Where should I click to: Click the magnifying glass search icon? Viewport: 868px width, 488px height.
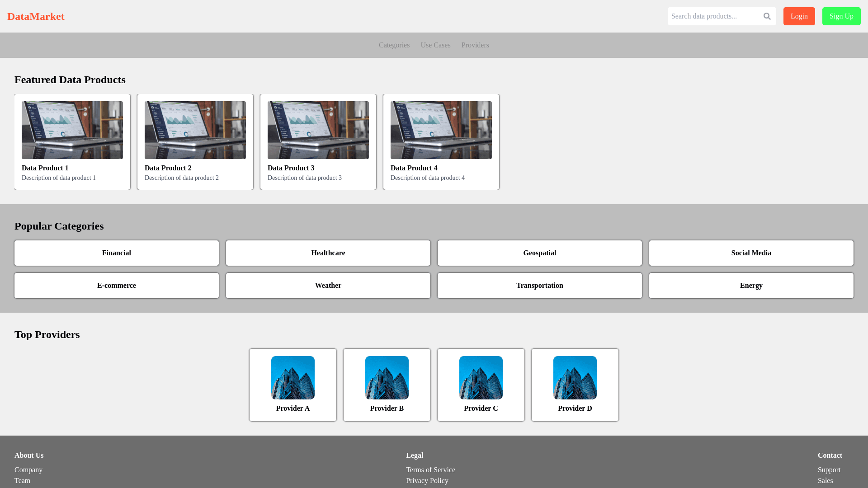(x=767, y=16)
